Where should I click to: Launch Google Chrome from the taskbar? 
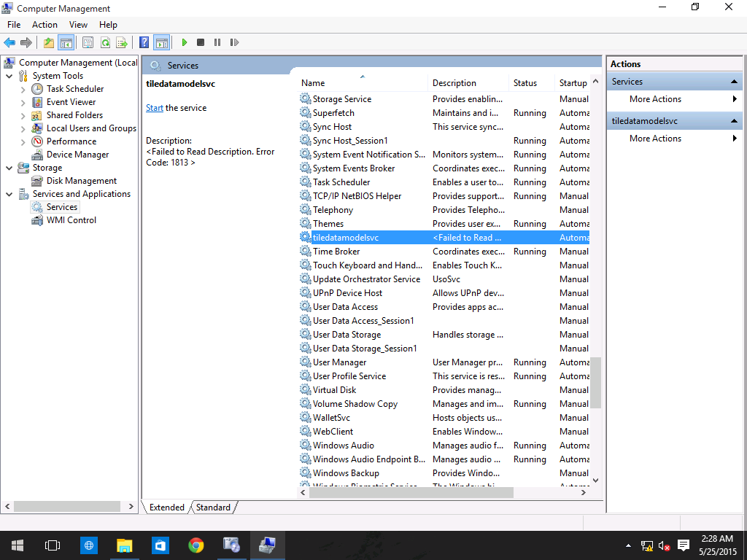196,545
